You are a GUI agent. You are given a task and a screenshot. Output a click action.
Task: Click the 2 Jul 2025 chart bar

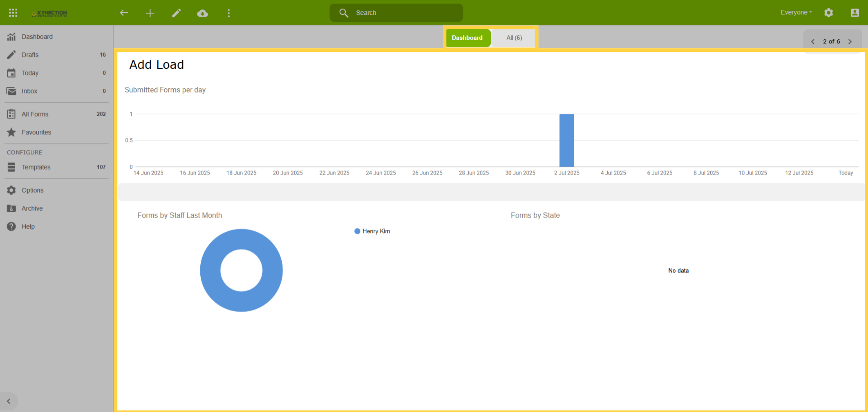[567, 140]
